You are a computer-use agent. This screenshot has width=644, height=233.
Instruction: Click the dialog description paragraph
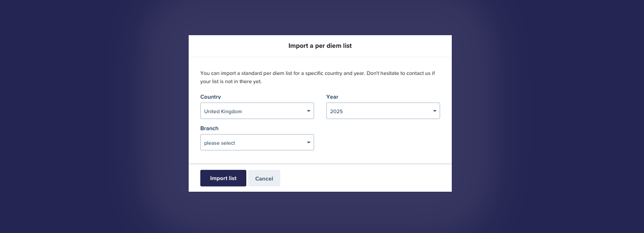click(x=318, y=77)
